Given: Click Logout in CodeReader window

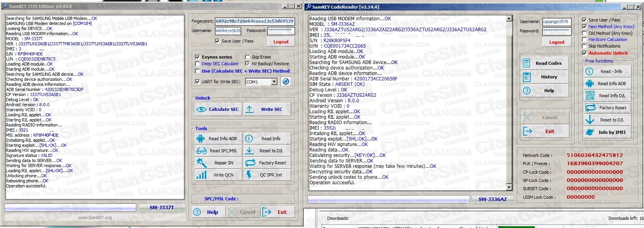Looking at the screenshot, I should coord(556,42).
